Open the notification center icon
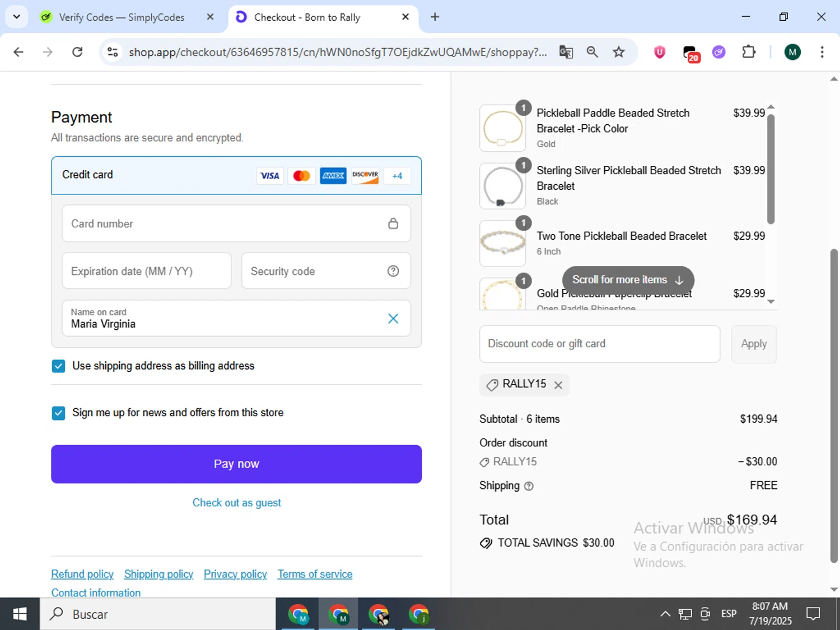Image resolution: width=840 pixels, height=630 pixels. pyautogui.click(x=813, y=614)
